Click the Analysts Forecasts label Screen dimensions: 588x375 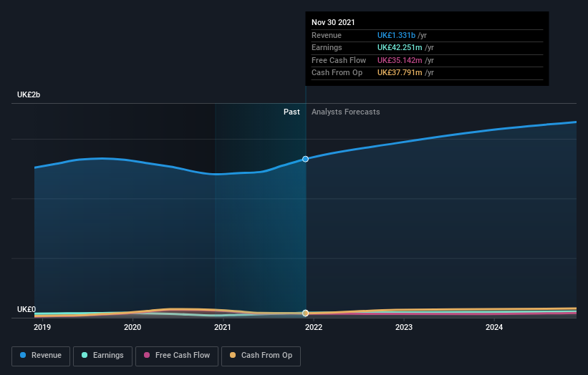345,112
